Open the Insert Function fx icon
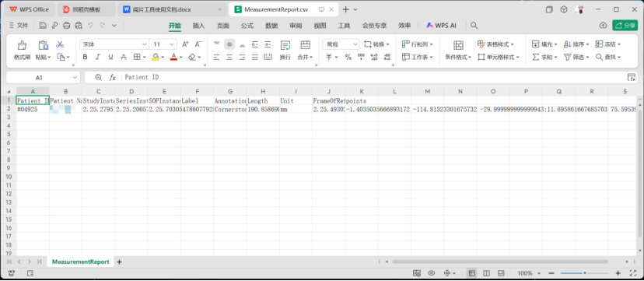This screenshot has width=644, height=281. click(112, 77)
